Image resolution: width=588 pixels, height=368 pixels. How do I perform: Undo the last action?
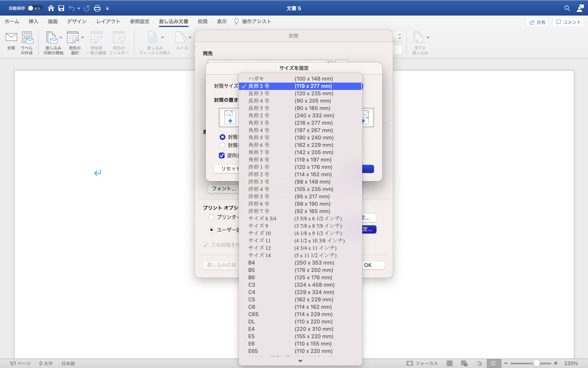point(72,8)
